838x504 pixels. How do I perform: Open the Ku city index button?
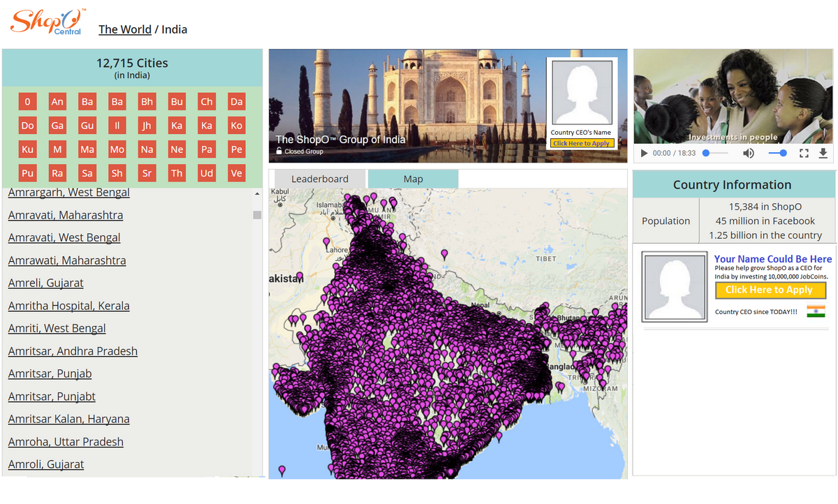pos(27,149)
